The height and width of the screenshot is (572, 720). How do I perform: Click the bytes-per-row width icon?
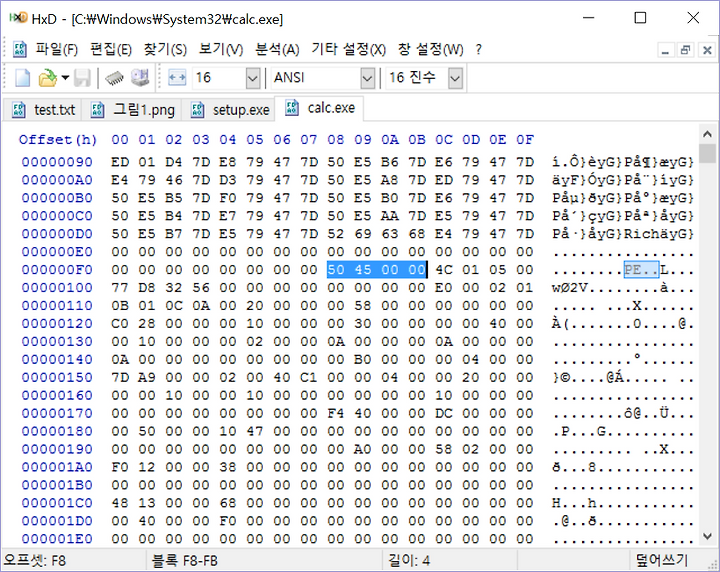tap(177, 78)
